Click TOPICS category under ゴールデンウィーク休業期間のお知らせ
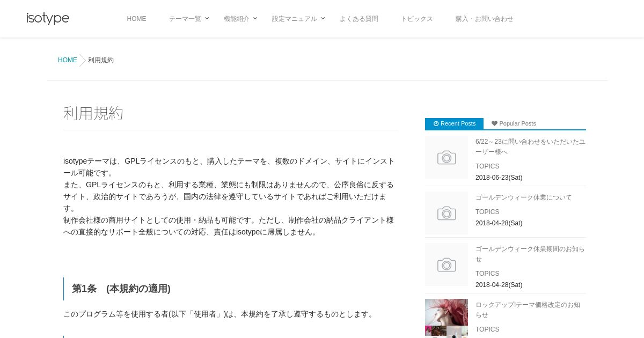Image resolution: width=644 pixels, height=338 pixels. [x=487, y=274]
